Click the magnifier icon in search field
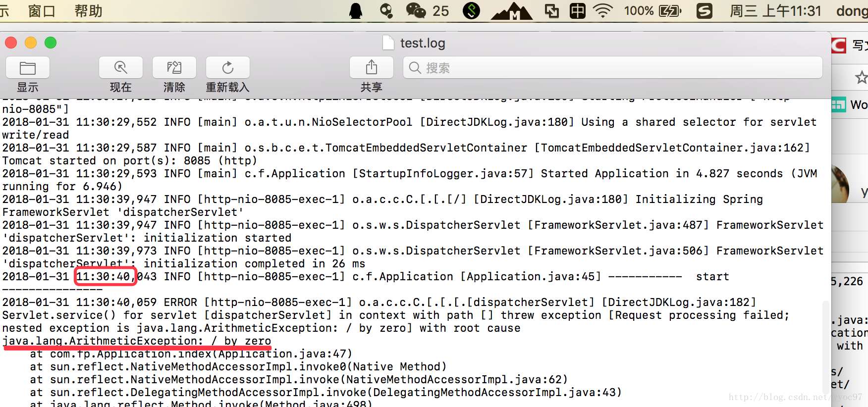This screenshot has height=407, width=868. [415, 68]
